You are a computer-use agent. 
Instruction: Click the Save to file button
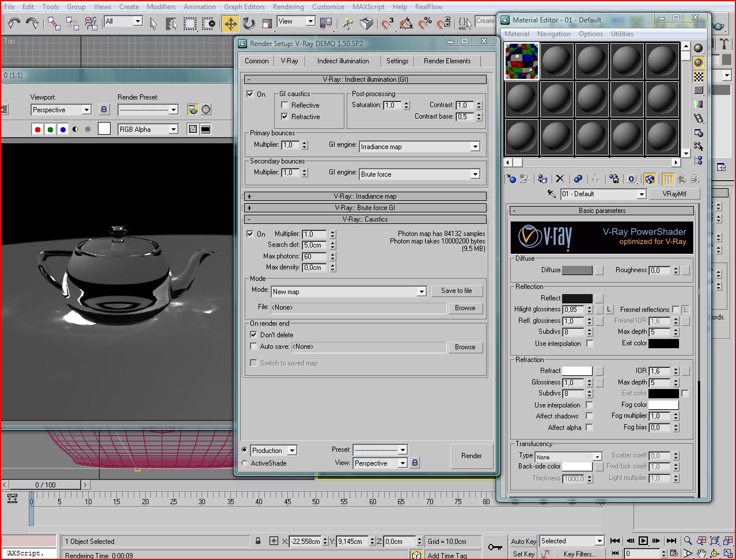[456, 291]
